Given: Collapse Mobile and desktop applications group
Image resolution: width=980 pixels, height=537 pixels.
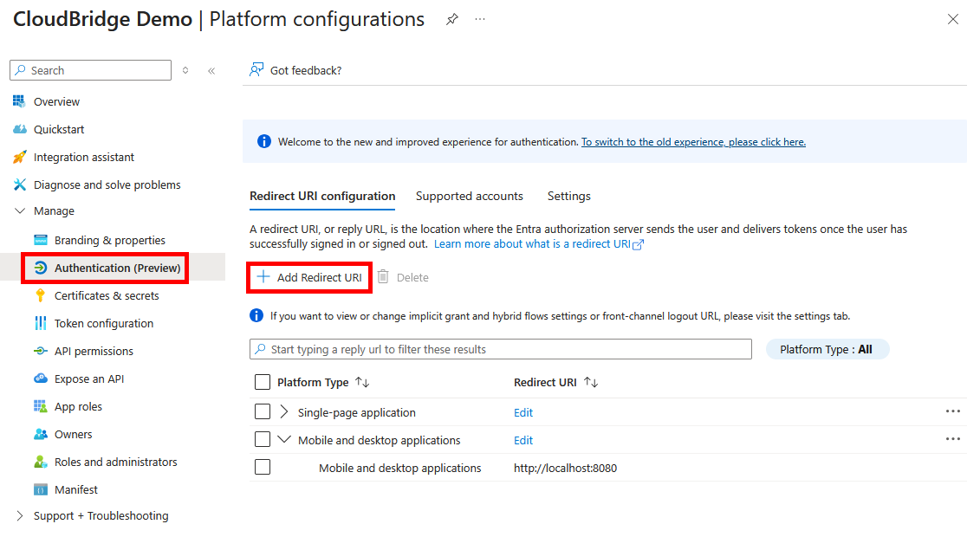Looking at the screenshot, I should [283, 440].
